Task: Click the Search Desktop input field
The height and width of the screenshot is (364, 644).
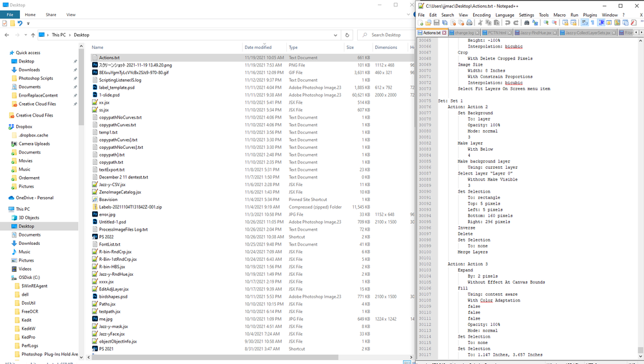Action: pyautogui.click(x=386, y=35)
